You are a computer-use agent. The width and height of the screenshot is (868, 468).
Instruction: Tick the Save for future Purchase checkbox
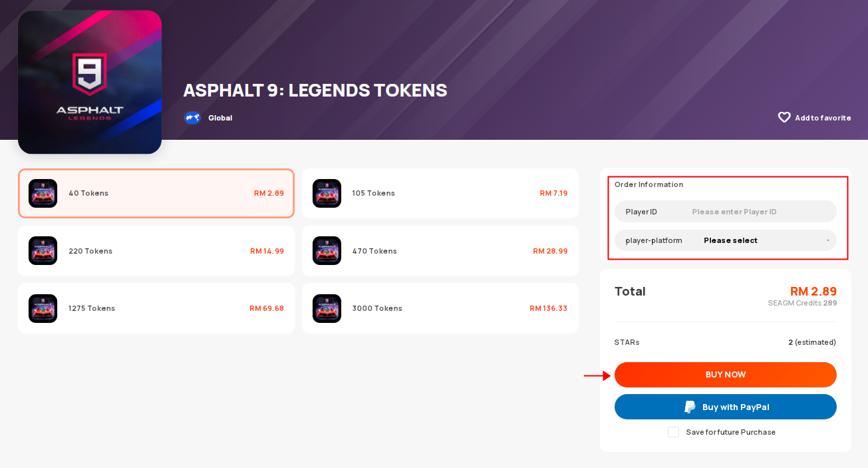point(673,432)
